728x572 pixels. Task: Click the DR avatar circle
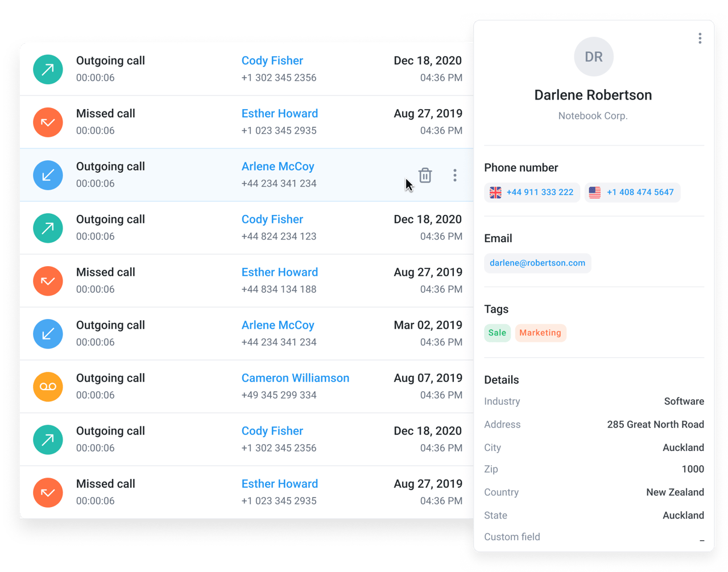[594, 57]
